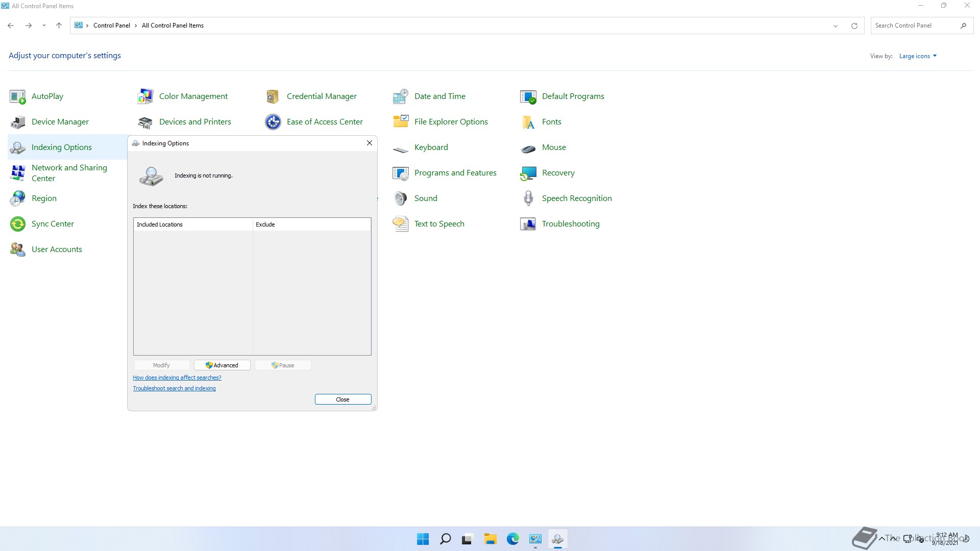Click the Advanced button in Indexing Options

click(x=222, y=365)
